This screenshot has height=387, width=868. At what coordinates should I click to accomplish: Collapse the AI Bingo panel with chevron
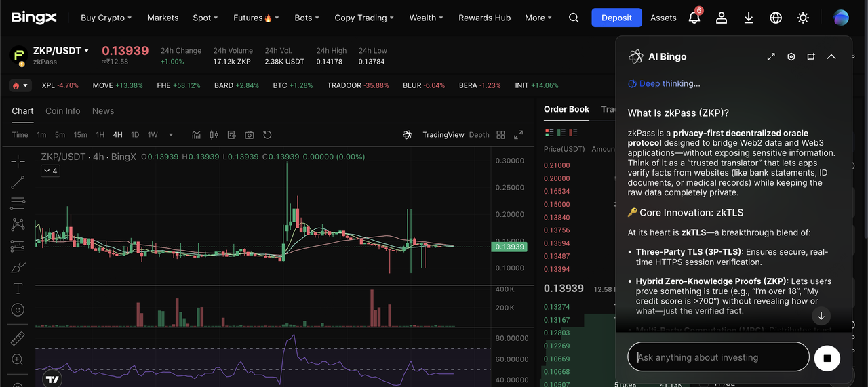coord(831,57)
